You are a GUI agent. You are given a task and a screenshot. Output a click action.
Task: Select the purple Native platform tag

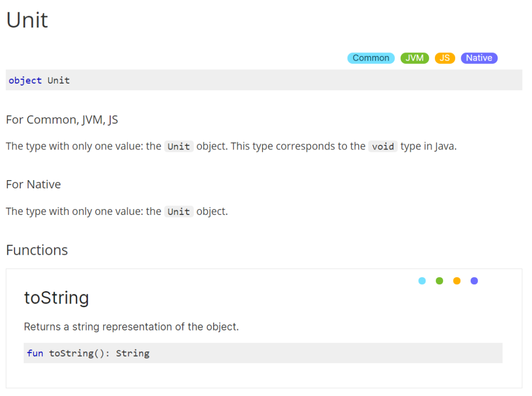pos(478,58)
